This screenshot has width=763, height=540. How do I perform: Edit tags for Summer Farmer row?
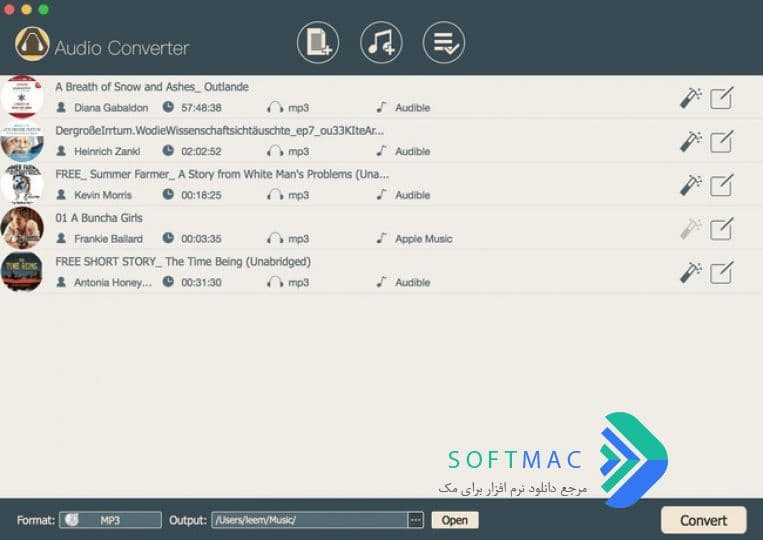pyautogui.click(x=722, y=185)
